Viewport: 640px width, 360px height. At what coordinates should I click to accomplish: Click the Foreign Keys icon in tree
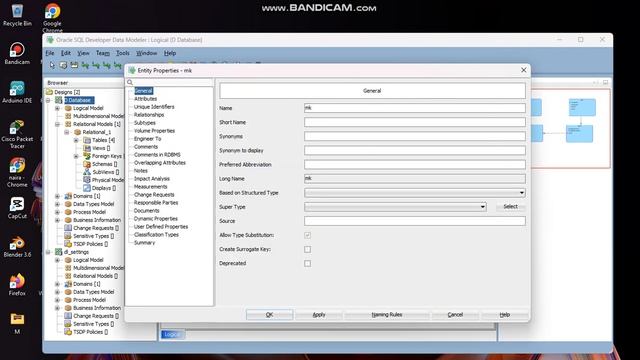click(87, 156)
